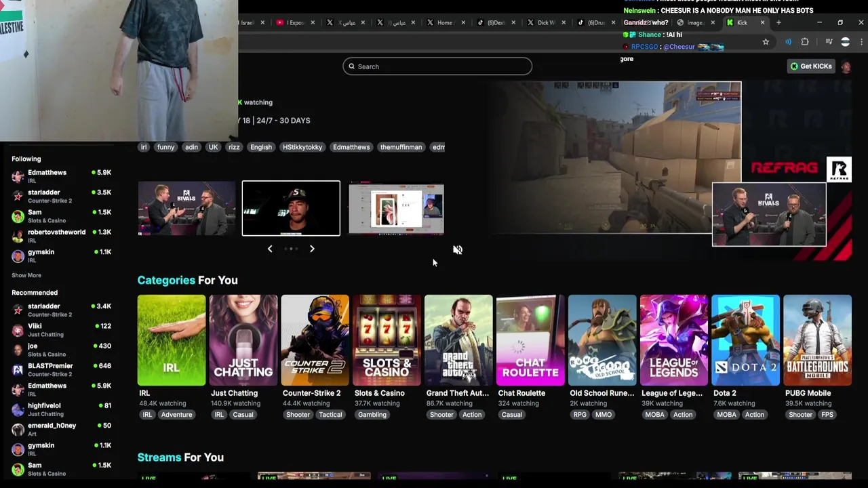This screenshot has width=868, height=488.
Task: Open starladder in Following list
Action: tap(61, 196)
